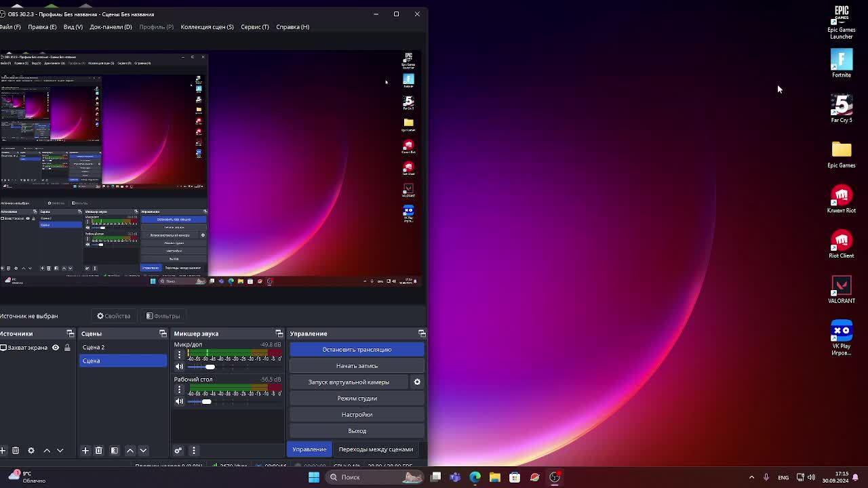Open File Explorer from the taskbar
The height and width of the screenshot is (488, 868).
point(495,477)
